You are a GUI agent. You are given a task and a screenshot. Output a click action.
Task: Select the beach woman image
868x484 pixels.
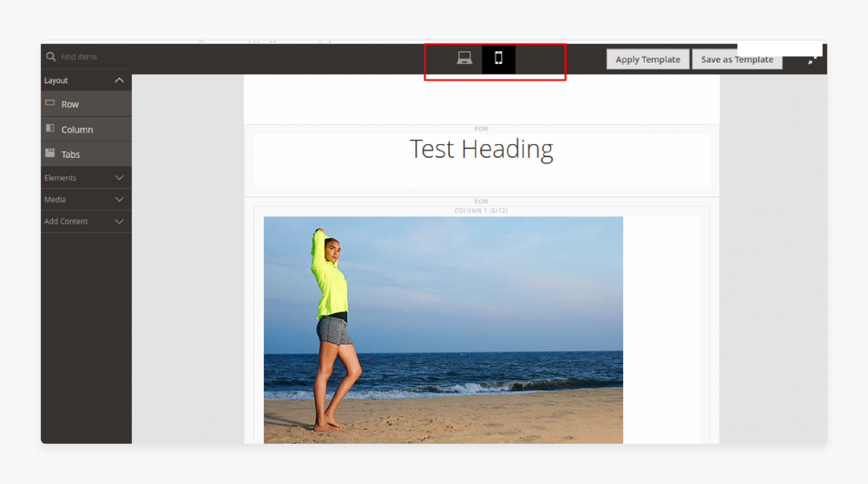(443, 330)
